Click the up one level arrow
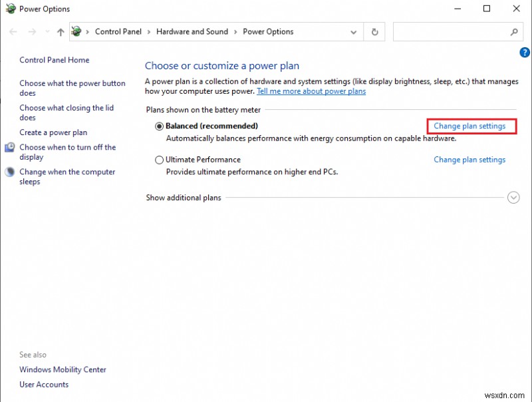 click(x=60, y=31)
